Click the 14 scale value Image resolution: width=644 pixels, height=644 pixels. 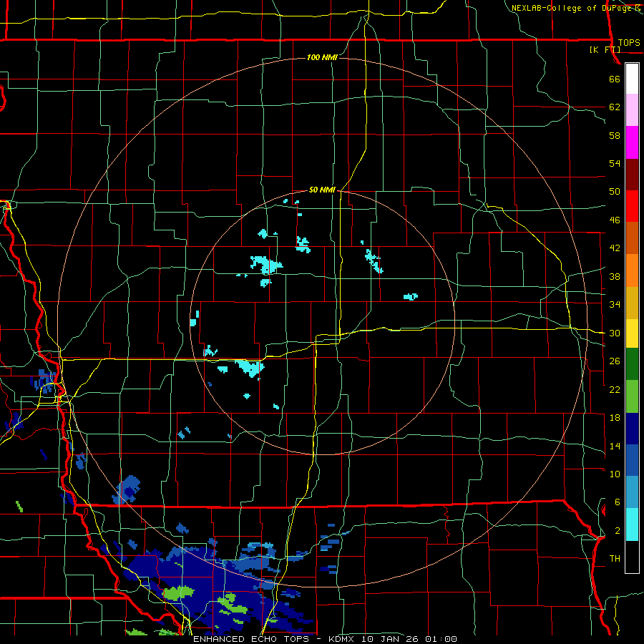pyautogui.click(x=615, y=446)
